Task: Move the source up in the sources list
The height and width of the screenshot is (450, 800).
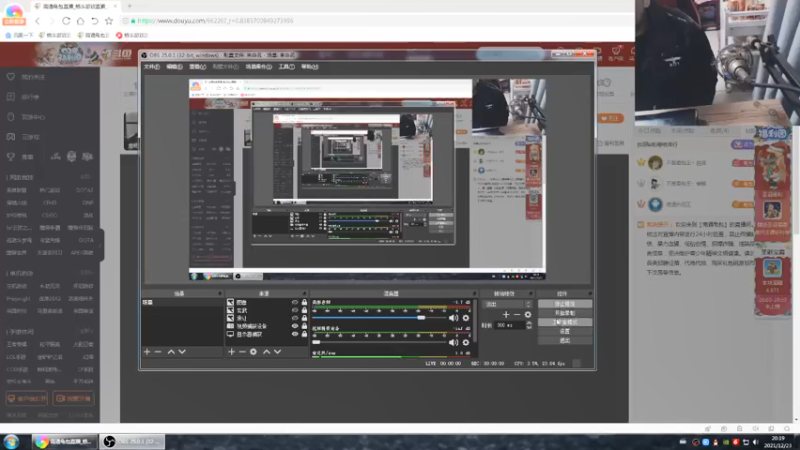Action: [x=266, y=352]
